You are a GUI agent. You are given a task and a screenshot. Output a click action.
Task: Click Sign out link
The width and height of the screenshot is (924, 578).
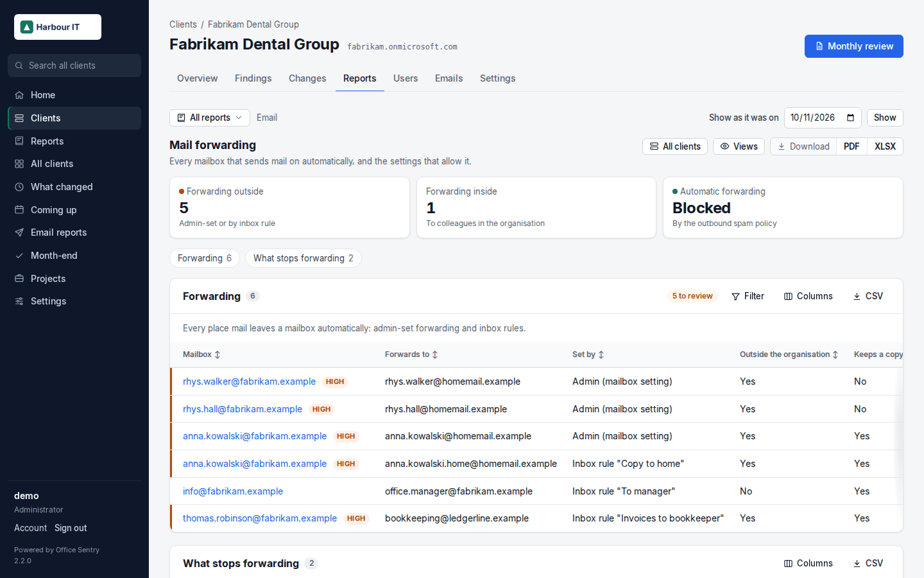(71, 528)
